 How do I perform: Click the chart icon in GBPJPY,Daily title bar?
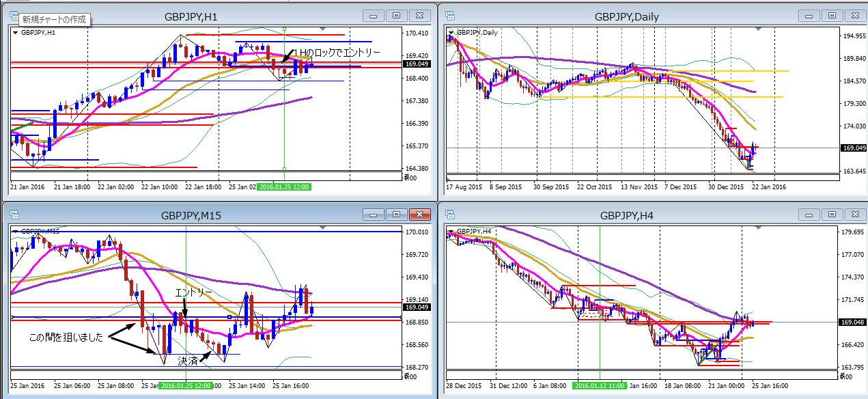(x=451, y=16)
